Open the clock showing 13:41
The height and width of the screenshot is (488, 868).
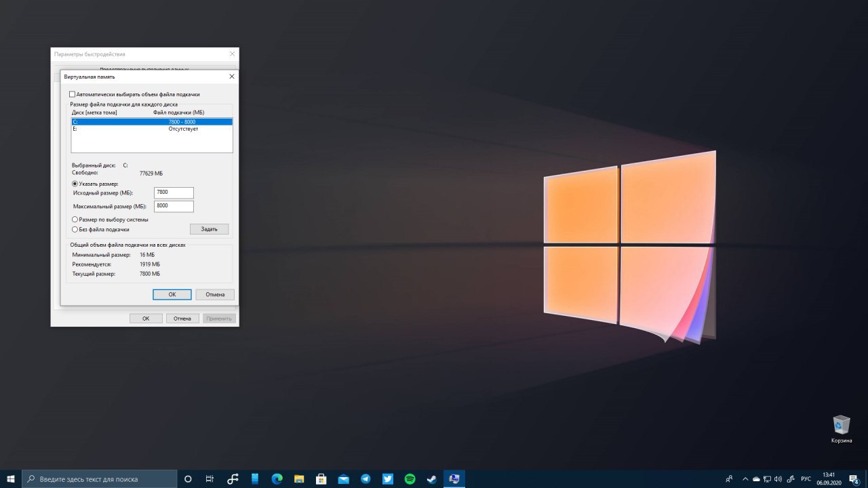829,479
